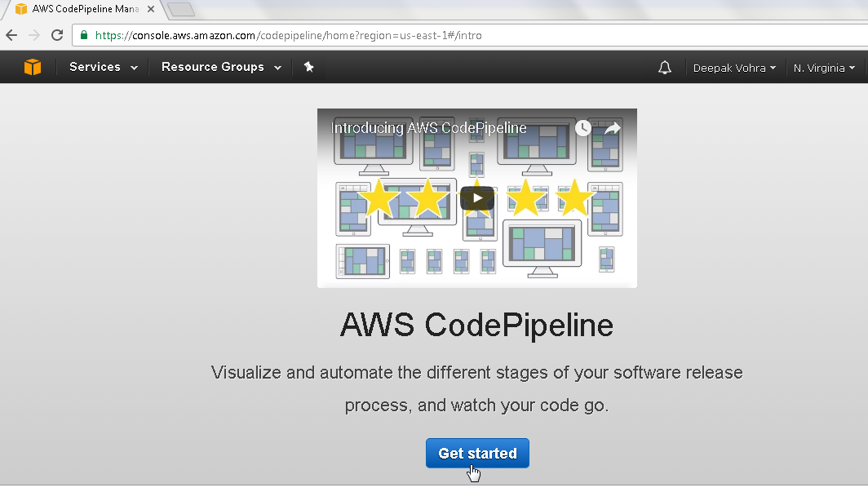Play the Introducing AWS CodePipeline video
Screen dimensions: 868x492
point(477,198)
